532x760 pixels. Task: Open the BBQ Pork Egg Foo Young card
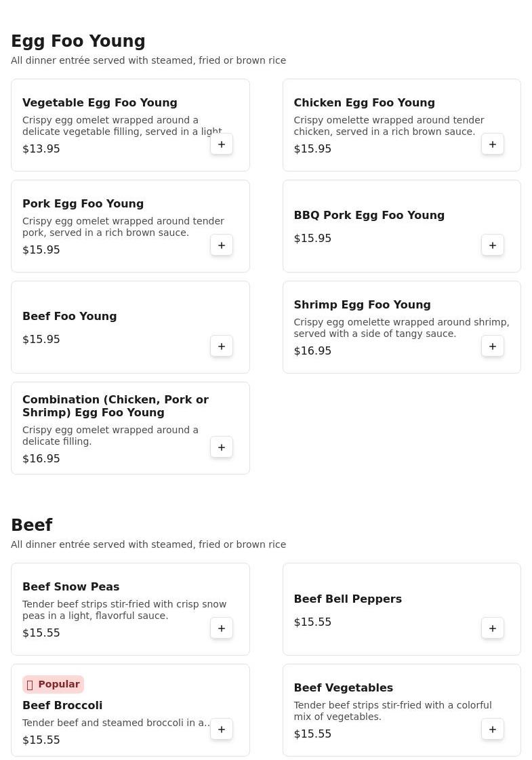[402, 226]
